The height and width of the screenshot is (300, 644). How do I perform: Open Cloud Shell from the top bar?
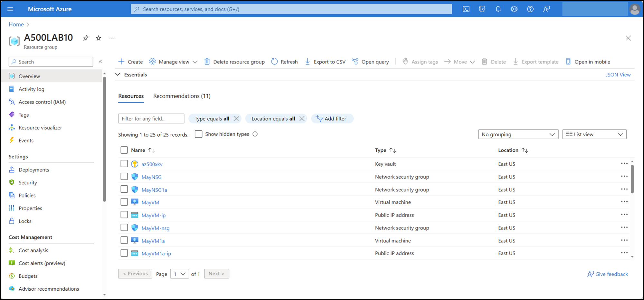(x=466, y=9)
